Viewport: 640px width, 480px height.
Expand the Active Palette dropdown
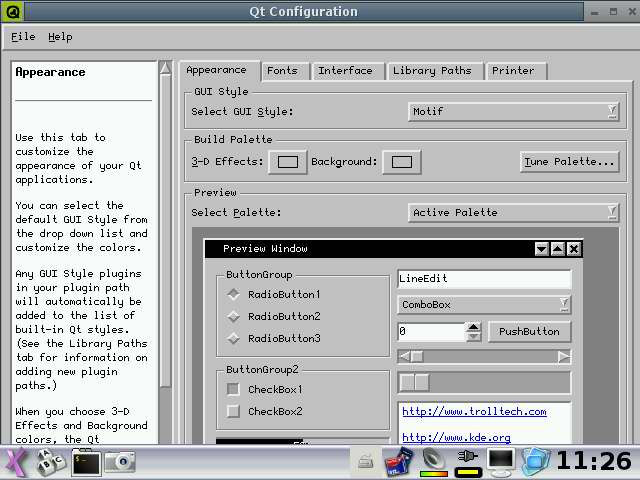click(514, 212)
